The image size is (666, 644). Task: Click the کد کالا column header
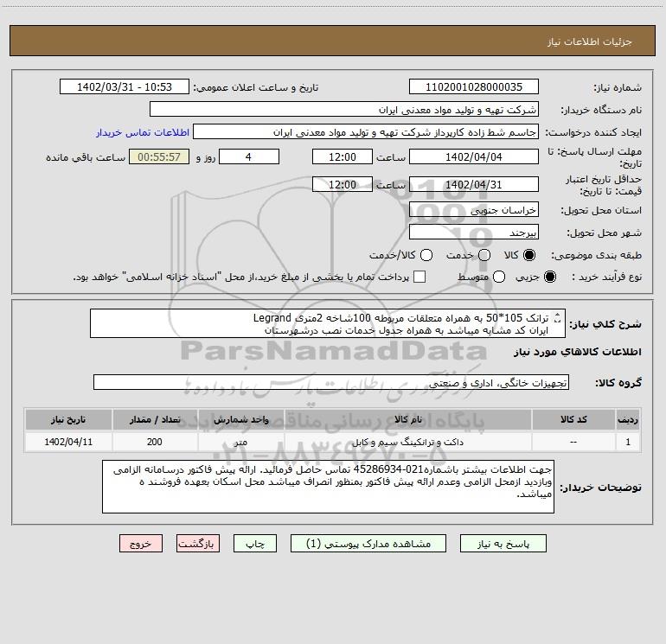[573, 419]
